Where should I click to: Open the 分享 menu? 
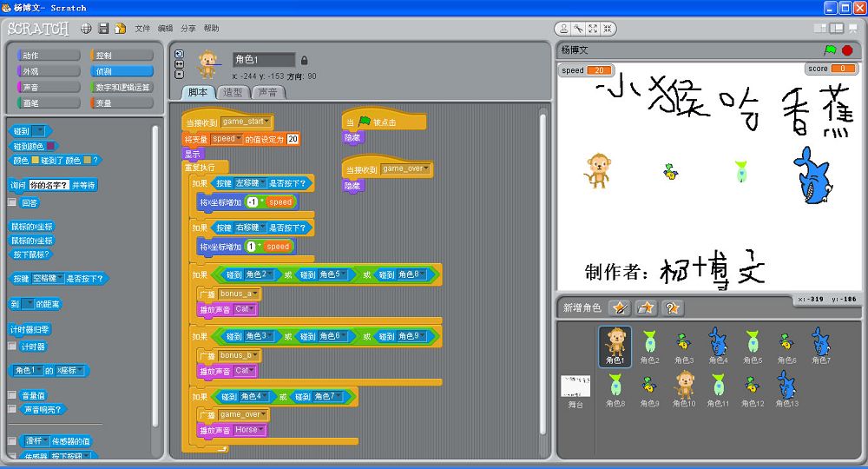pyautogui.click(x=188, y=29)
